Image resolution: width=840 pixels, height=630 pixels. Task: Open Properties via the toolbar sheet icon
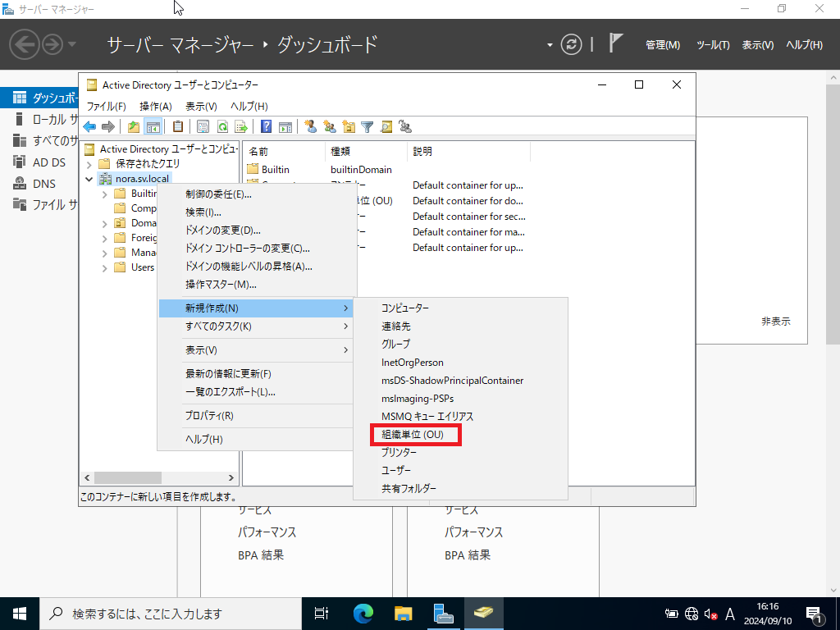(x=203, y=127)
